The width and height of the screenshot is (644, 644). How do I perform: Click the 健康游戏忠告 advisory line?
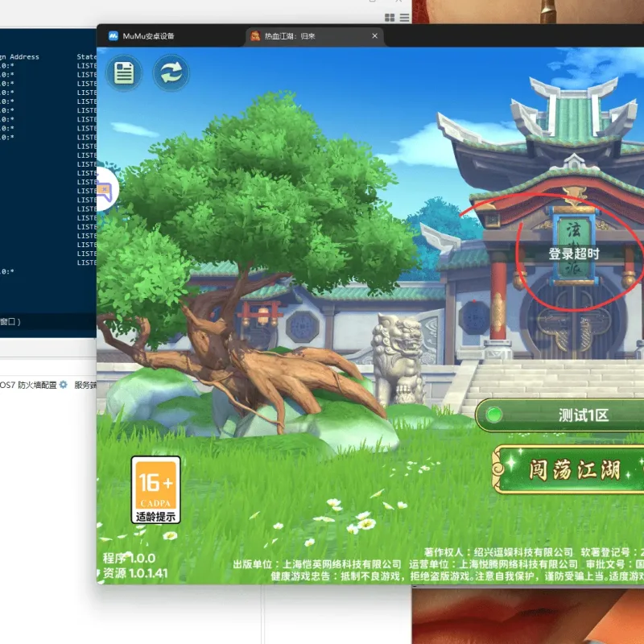pyautogui.click(x=457, y=576)
